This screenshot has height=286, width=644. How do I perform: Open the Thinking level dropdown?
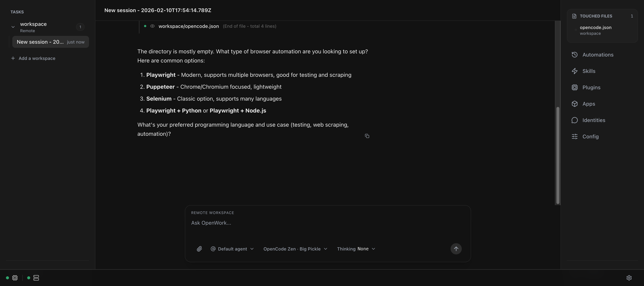[356, 249]
